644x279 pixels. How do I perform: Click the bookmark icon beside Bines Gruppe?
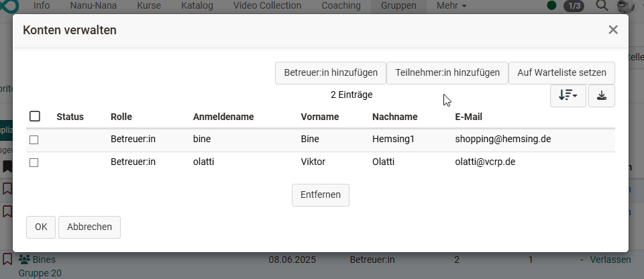7,259
